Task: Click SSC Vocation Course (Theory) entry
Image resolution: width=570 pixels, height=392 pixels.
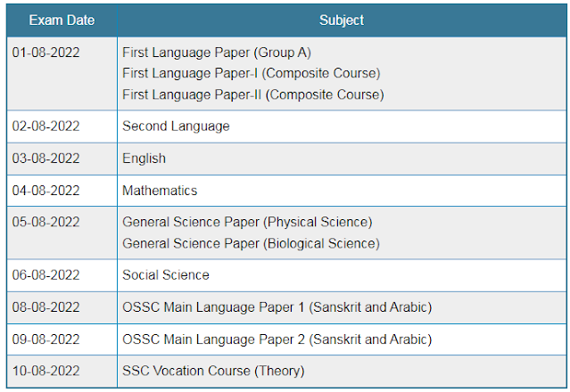Action: (x=213, y=371)
